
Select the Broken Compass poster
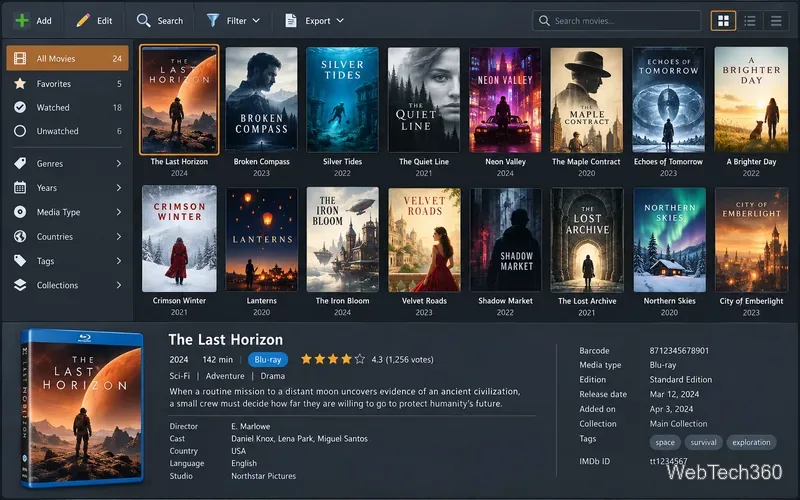(x=261, y=100)
